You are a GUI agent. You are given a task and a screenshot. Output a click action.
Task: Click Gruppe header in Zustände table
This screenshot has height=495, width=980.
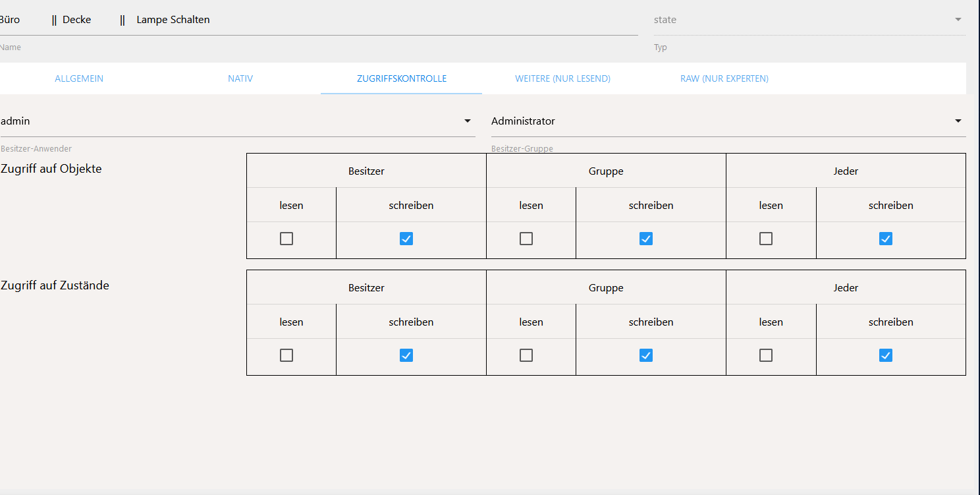(606, 288)
